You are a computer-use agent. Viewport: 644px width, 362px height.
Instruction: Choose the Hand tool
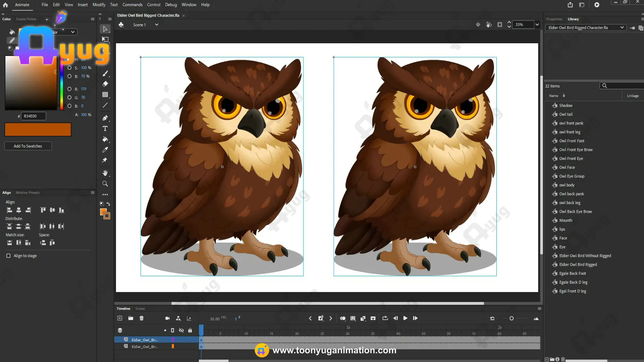[105, 173]
